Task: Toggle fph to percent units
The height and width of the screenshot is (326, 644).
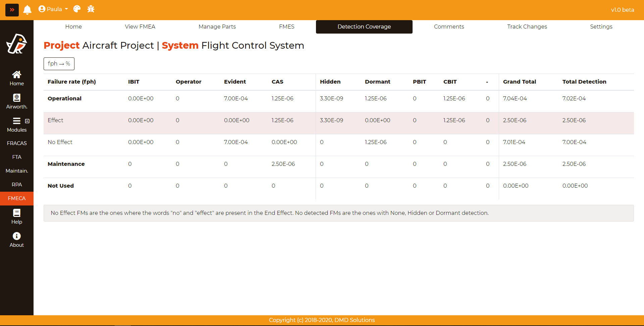Action: [59, 64]
